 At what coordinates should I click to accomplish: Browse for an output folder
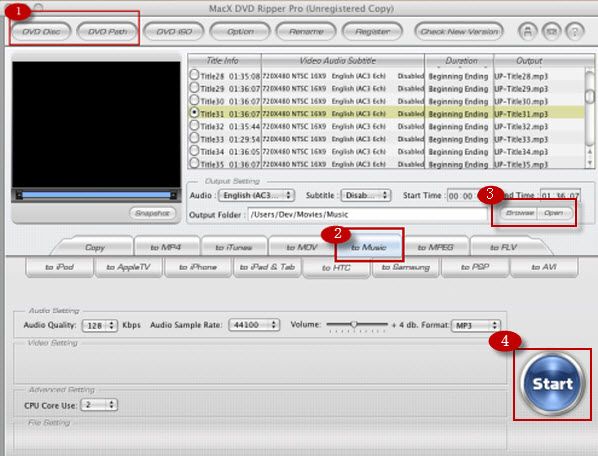coord(519,213)
